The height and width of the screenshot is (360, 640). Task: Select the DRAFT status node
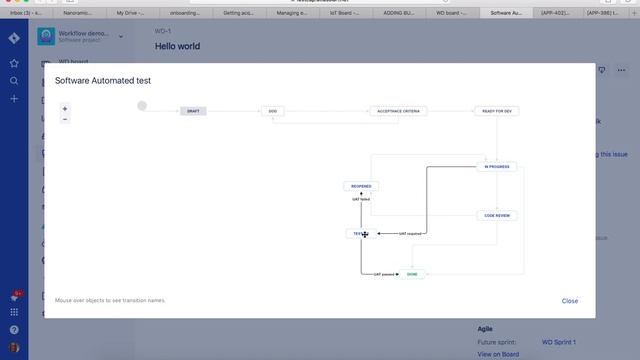[193, 111]
